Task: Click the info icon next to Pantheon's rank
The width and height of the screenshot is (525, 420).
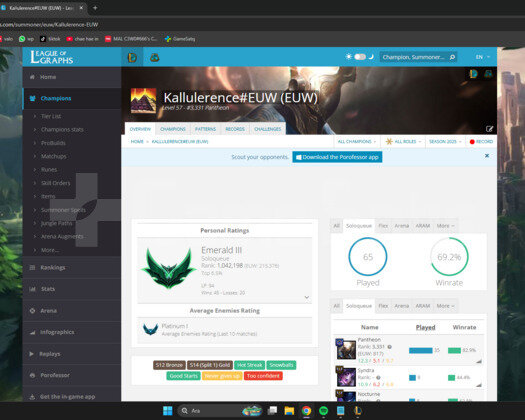Action: click(389, 347)
